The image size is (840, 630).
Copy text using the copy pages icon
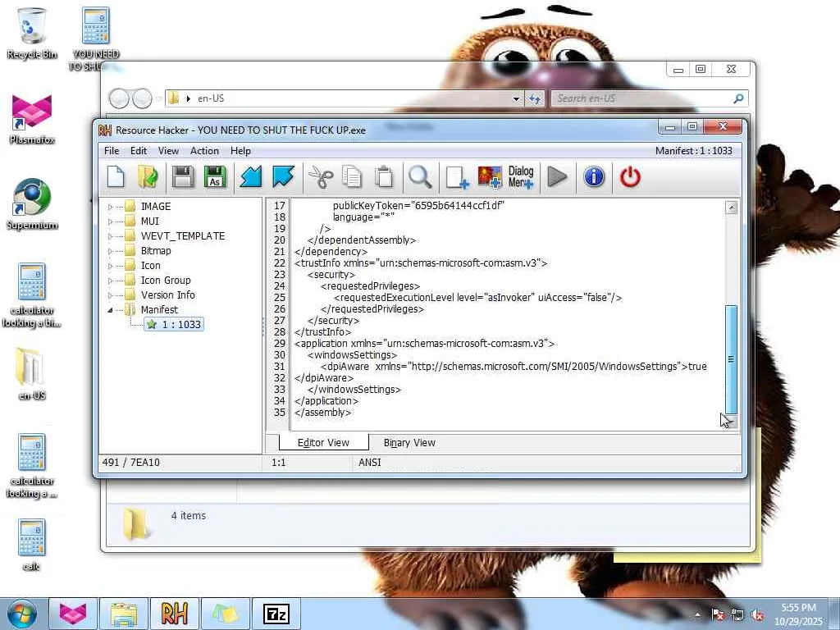pos(352,177)
